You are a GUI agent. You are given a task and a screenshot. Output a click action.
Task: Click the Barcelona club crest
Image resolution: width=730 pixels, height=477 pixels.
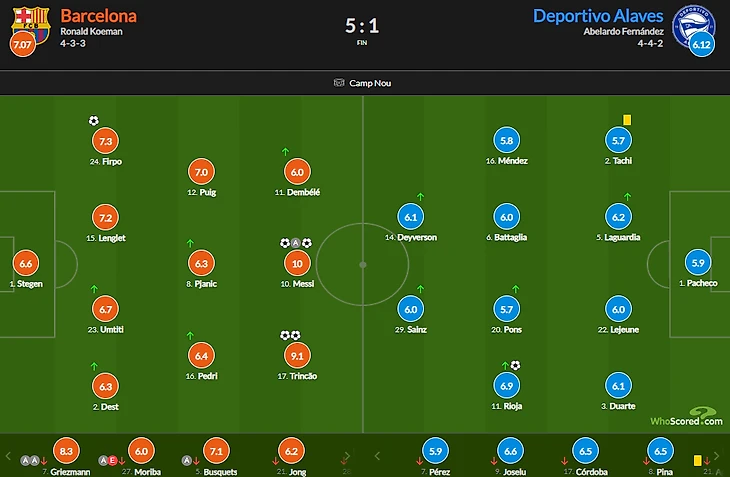coord(31,25)
